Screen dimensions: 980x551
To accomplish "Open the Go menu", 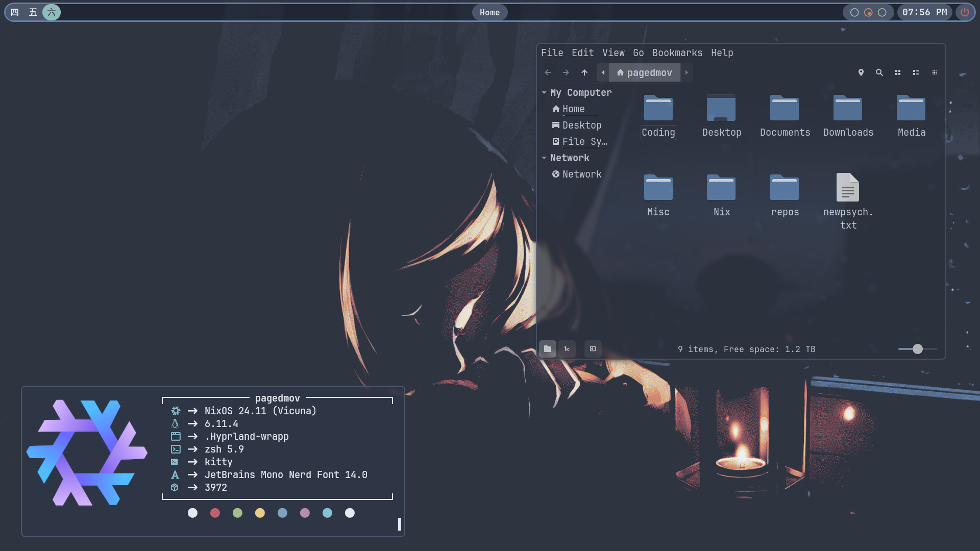I will pos(638,53).
